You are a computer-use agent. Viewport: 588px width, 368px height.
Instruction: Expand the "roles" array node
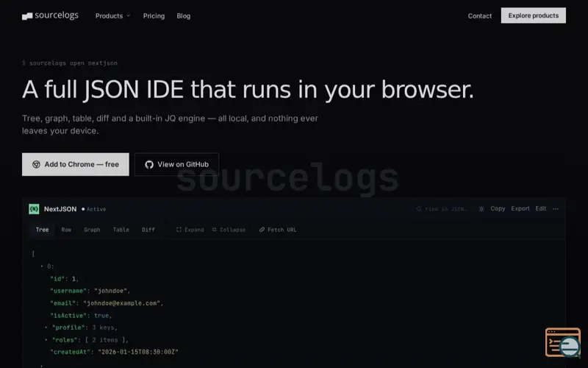pos(46,340)
